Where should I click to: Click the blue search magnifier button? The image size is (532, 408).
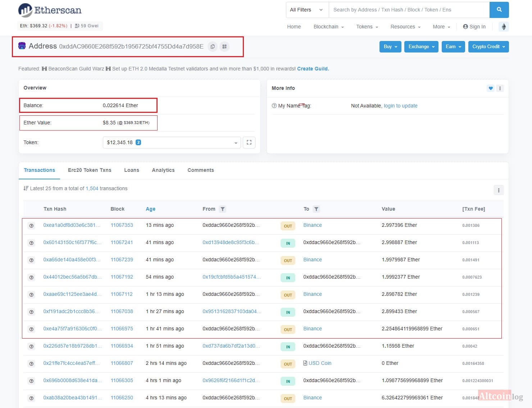[499, 10]
